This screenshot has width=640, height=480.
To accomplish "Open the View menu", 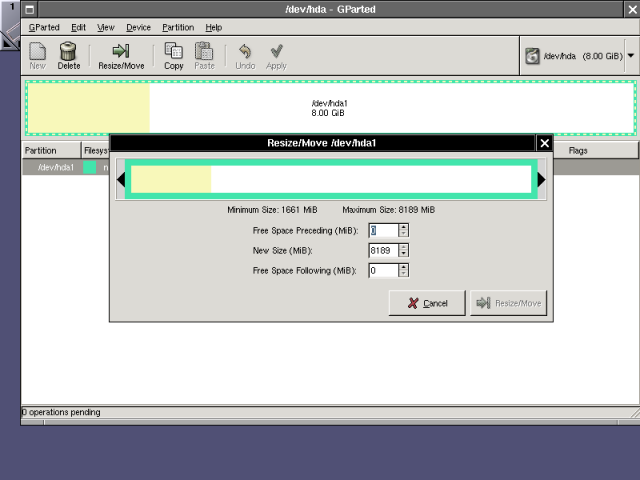I will click(106, 27).
